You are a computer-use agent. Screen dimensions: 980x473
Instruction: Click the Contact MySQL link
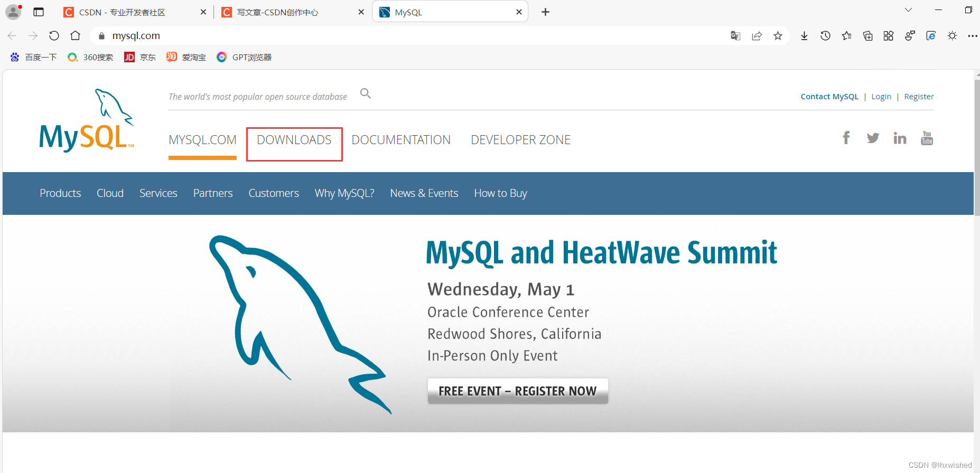(x=829, y=97)
